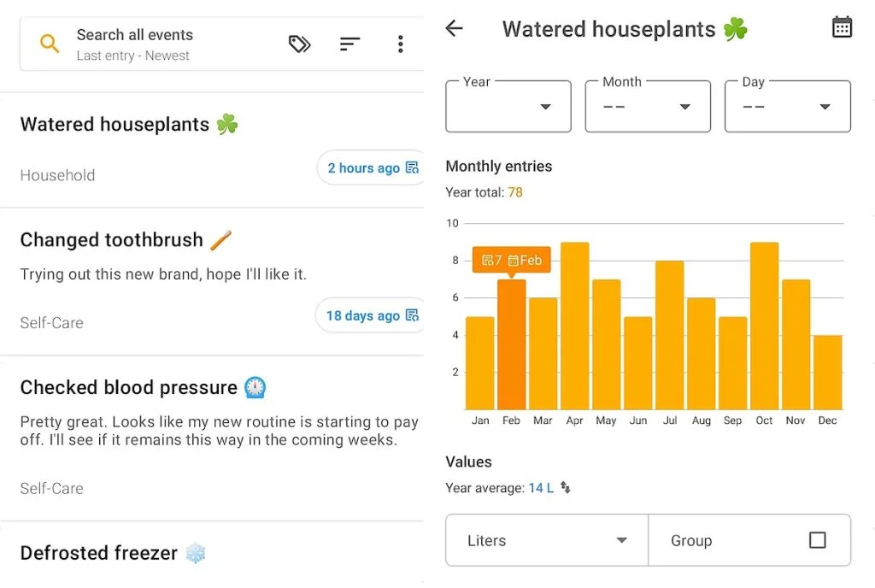Open the three-dot overflow menu
Viewport: 875px width, 588px height.
coord(400,44)
